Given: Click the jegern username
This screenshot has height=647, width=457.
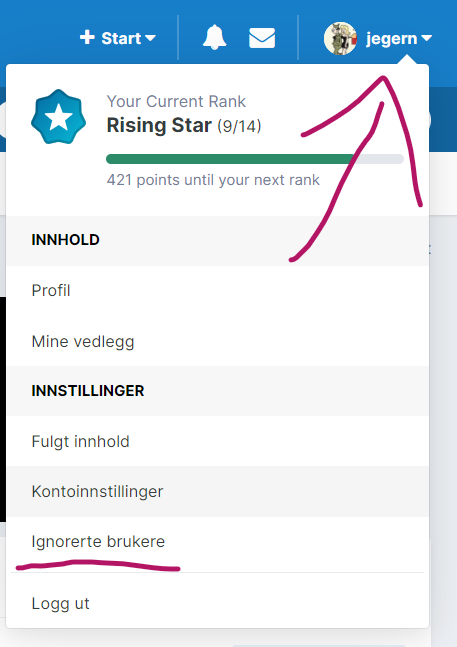Looking at the screenshot, I should pos(391,39).
